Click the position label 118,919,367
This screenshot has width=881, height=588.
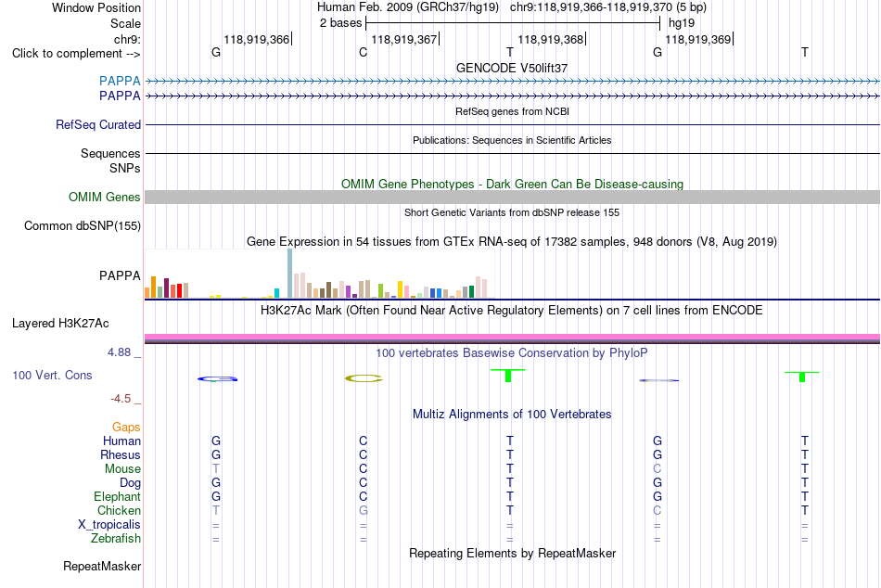click(x=404, y=39)
